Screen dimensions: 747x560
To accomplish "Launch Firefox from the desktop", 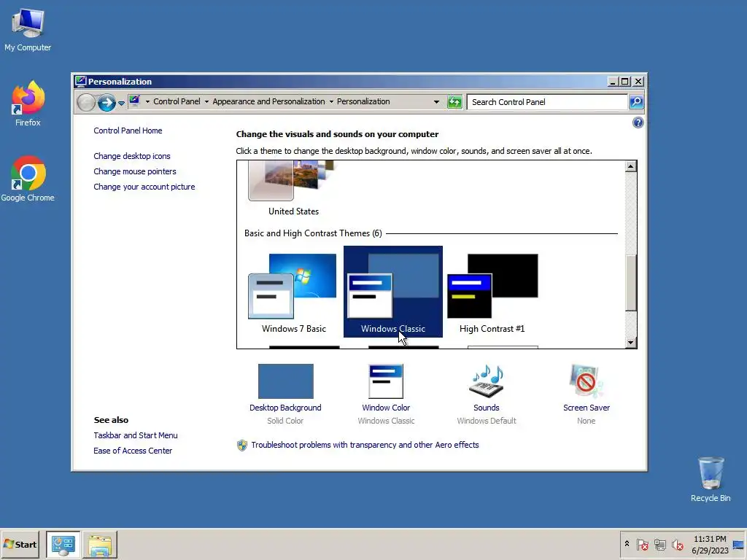I will (x=28, y=104).
